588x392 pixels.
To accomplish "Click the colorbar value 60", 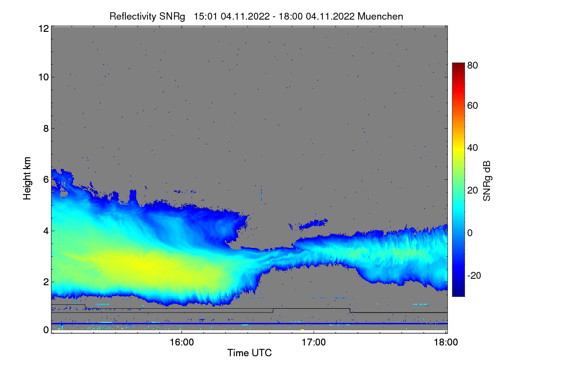I will (x=473, y=105).
